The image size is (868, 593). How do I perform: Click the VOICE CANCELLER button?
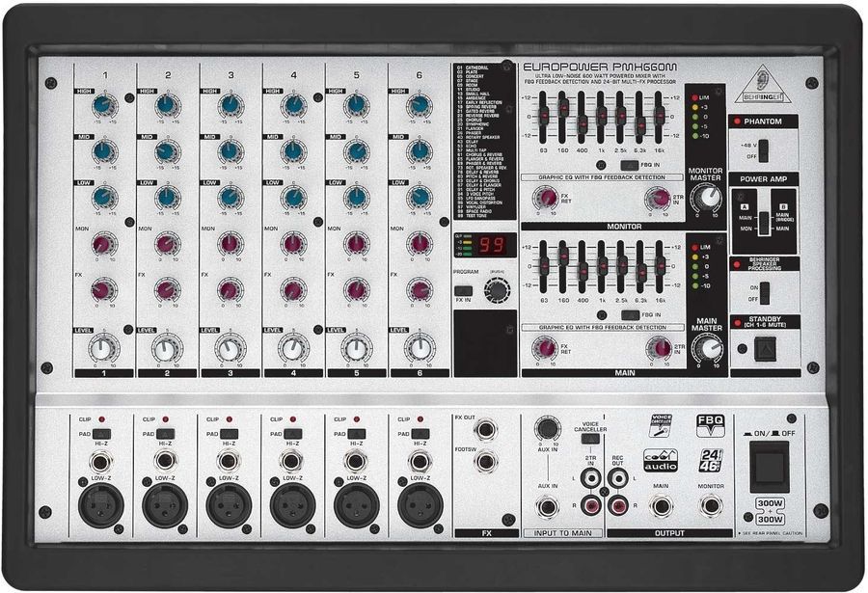click(590, 439)
